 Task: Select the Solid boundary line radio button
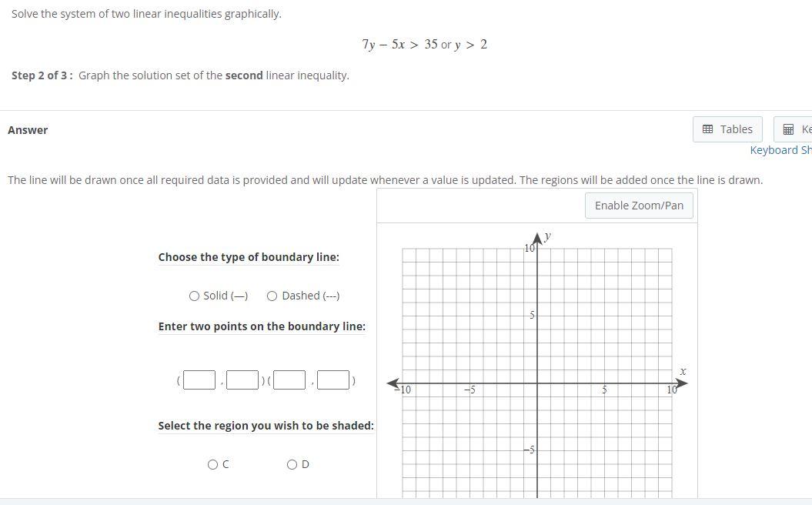194,296
